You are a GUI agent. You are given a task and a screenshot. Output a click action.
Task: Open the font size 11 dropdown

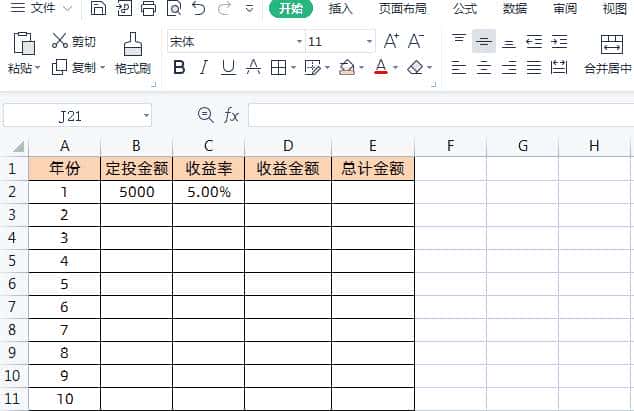pos(369,41)
